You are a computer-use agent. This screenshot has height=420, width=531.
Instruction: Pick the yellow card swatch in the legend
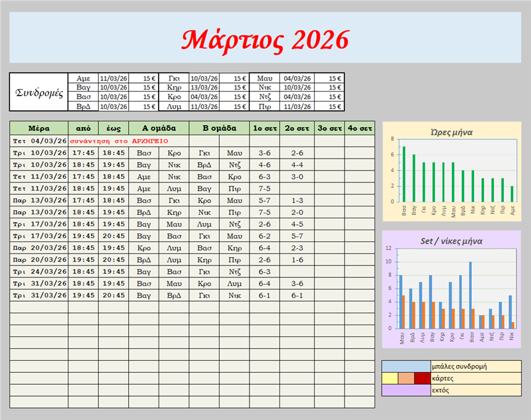(389, 378)
